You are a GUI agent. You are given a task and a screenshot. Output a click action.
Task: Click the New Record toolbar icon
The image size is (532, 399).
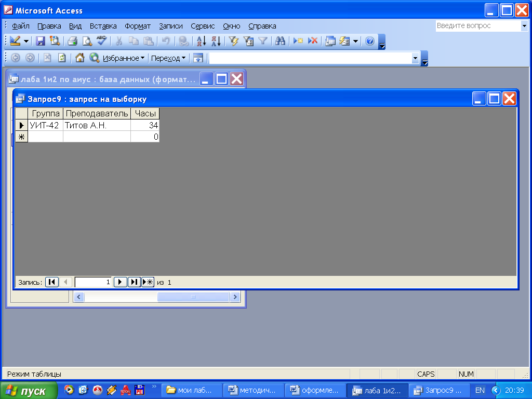pyautogui.click(x=298, y=41)
